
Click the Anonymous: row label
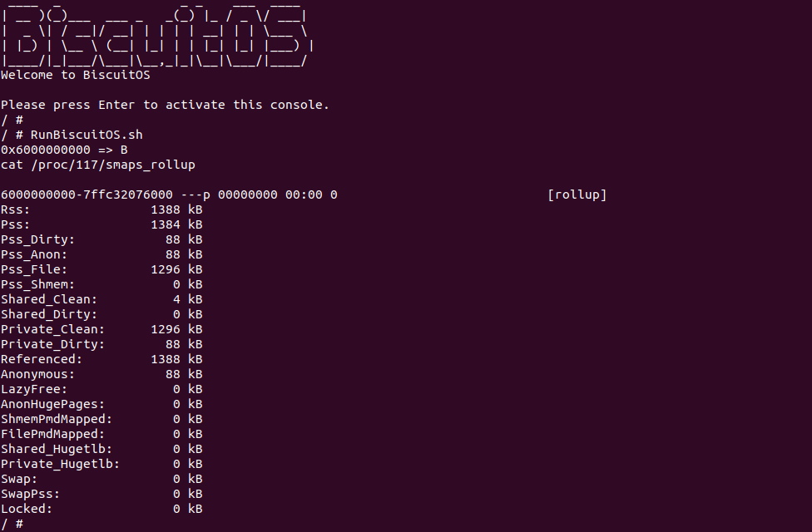pos(37,374)
